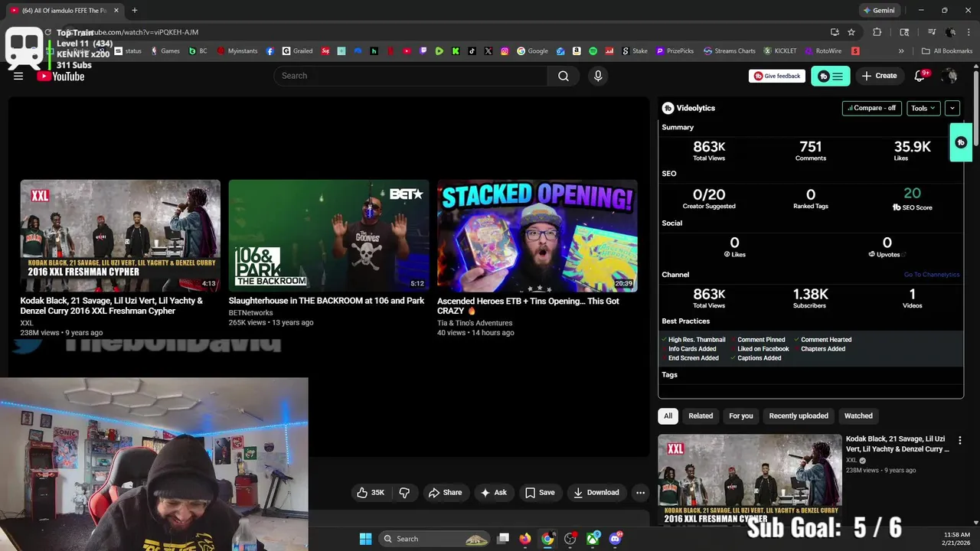Screen dimensions: 980x551
Task: Click BETNetworks channel name
Action: [250, 313]
